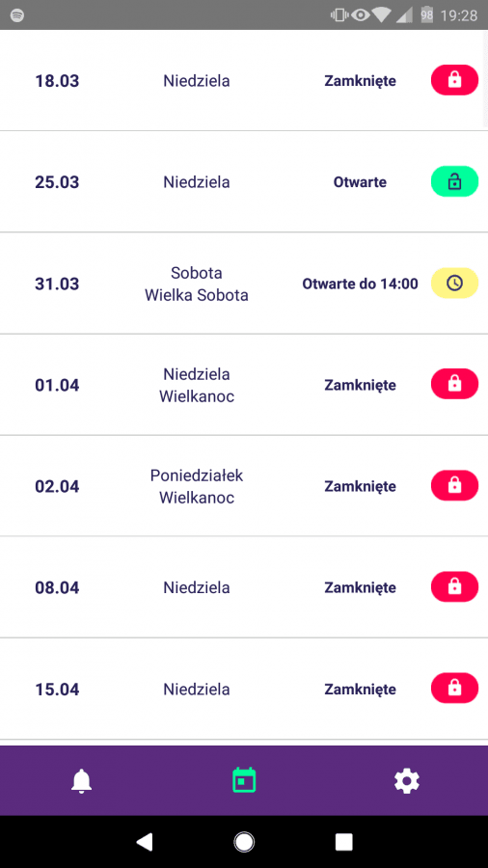
Task: Switch to the calendar tab
Action: point(244,780)
